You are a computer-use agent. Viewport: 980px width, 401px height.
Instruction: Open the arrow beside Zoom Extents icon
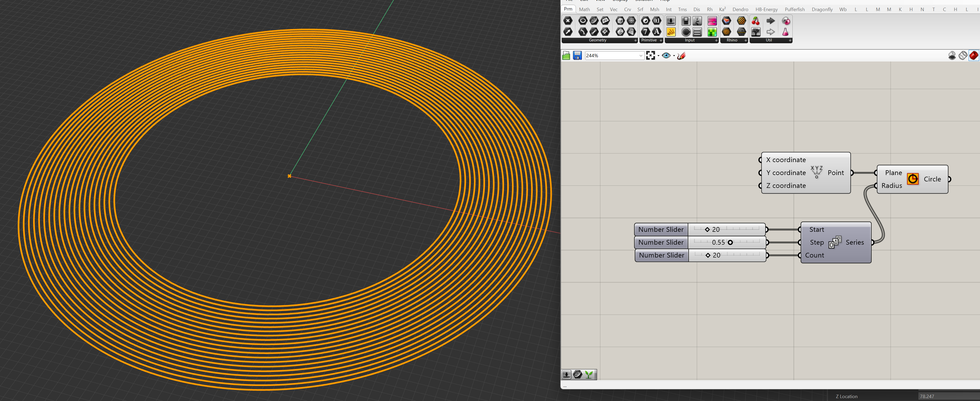point(658,55)
